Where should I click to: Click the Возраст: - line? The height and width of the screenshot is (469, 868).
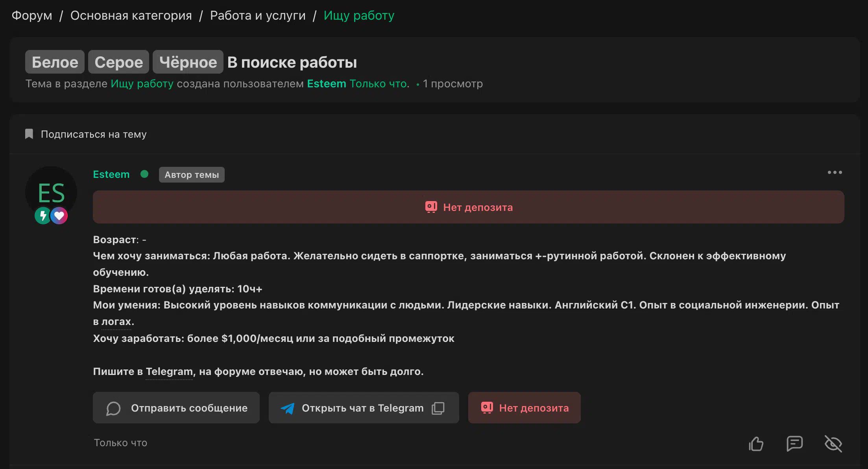120,240
